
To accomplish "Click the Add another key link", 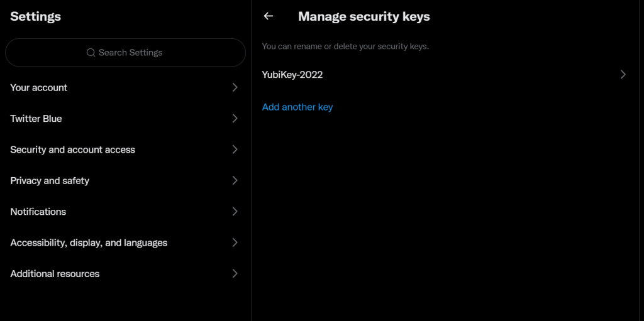I will [297, 107].
